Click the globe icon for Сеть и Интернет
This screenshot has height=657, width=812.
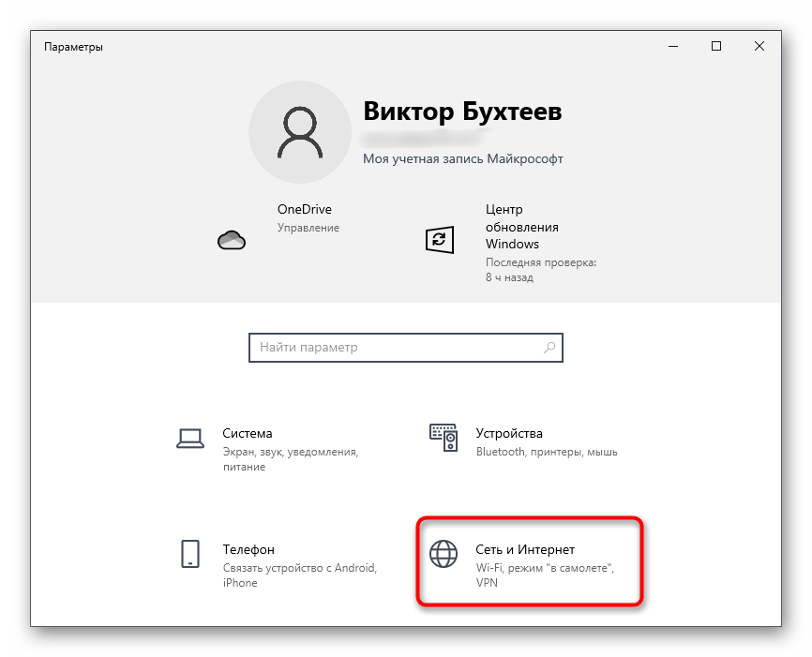(x=443, y=553)
